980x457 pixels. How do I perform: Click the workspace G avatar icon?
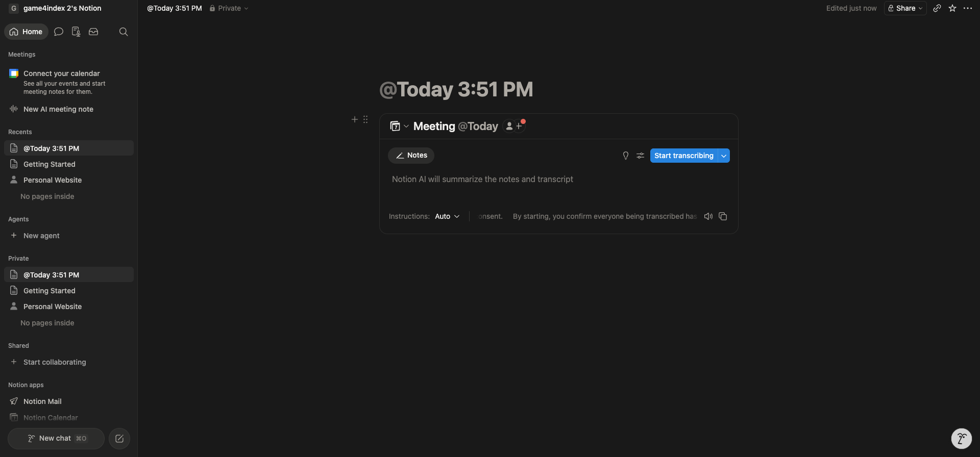[x=14, y=8]
